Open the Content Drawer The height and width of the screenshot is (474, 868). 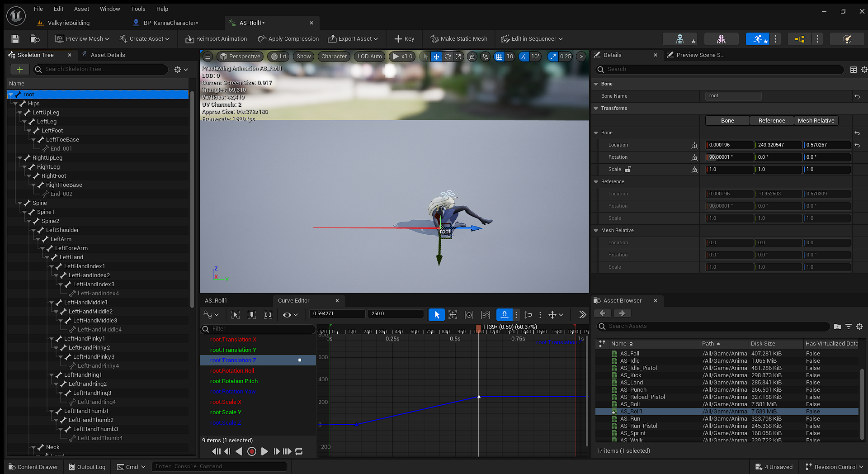tap(33, 467)
